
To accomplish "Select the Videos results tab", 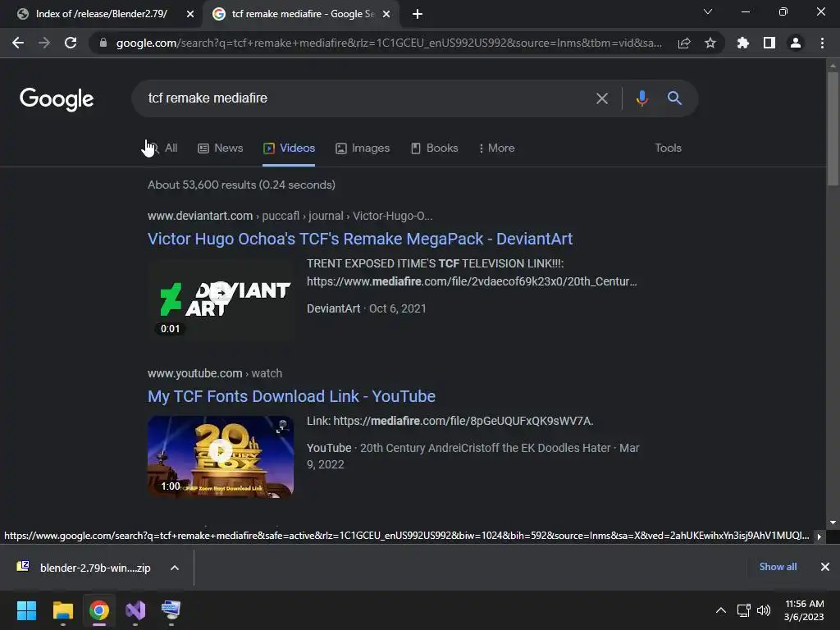I will pos(289,148).
